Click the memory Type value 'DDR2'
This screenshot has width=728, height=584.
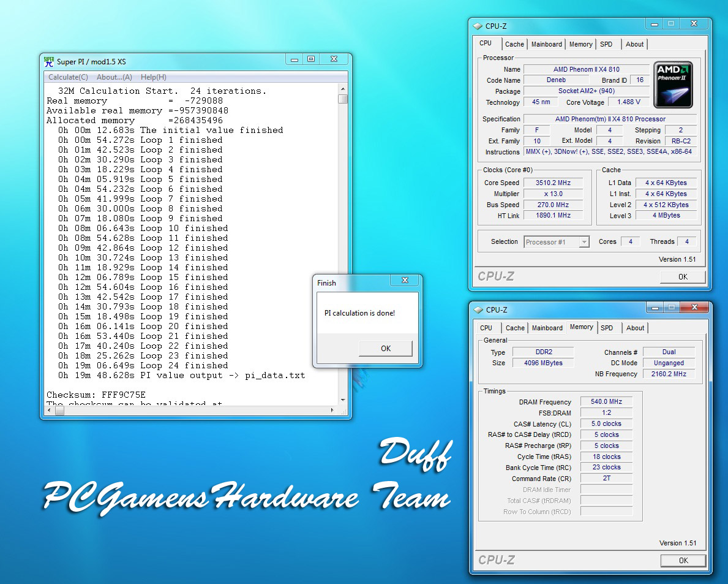point(544,352)
